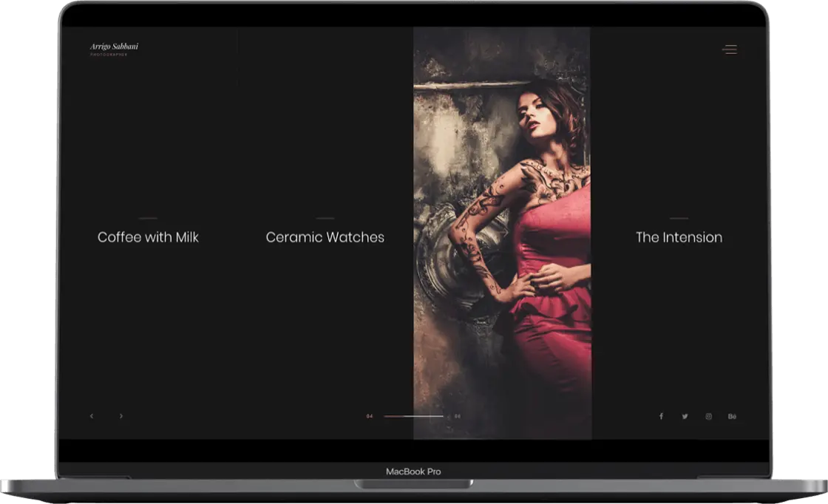
Task: Click the accent line above Coffee with Milk
Action: click(x=148, y=218)
